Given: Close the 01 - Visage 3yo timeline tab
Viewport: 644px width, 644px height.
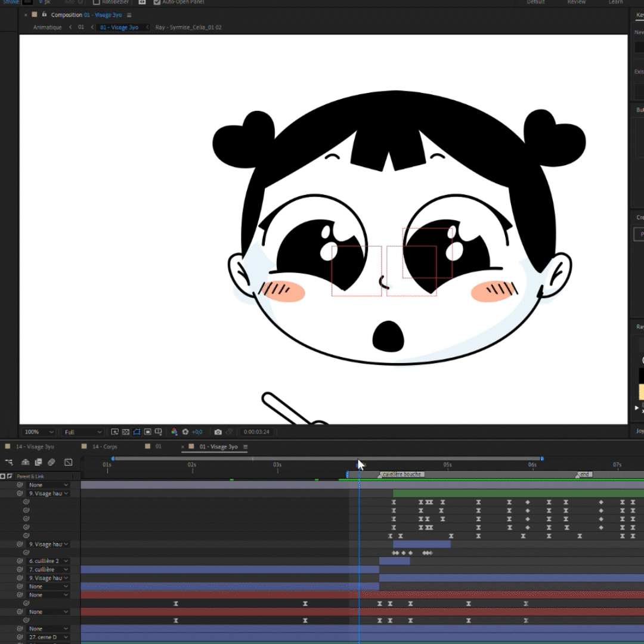Looking at the screenshot, I should pyautogui.click(x=183, y=447).
